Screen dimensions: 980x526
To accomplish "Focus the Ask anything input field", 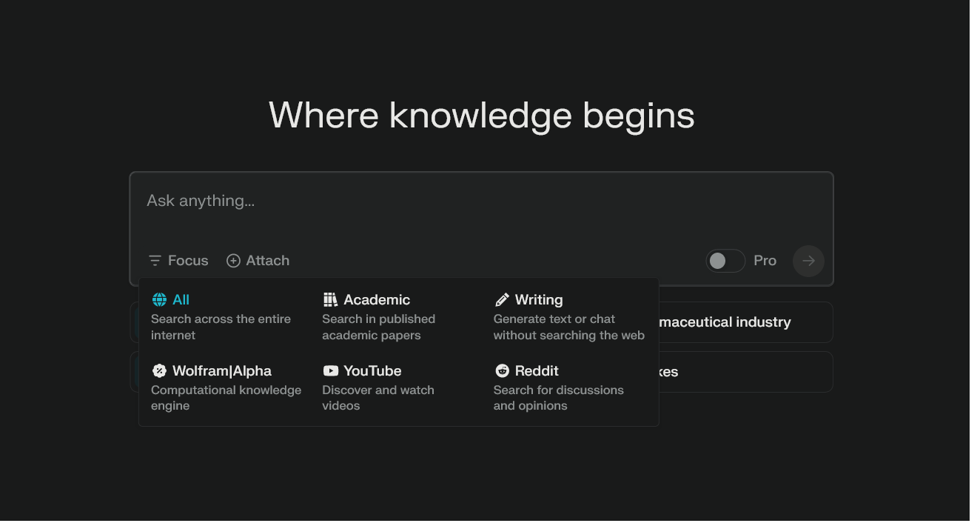I will 482,201.
